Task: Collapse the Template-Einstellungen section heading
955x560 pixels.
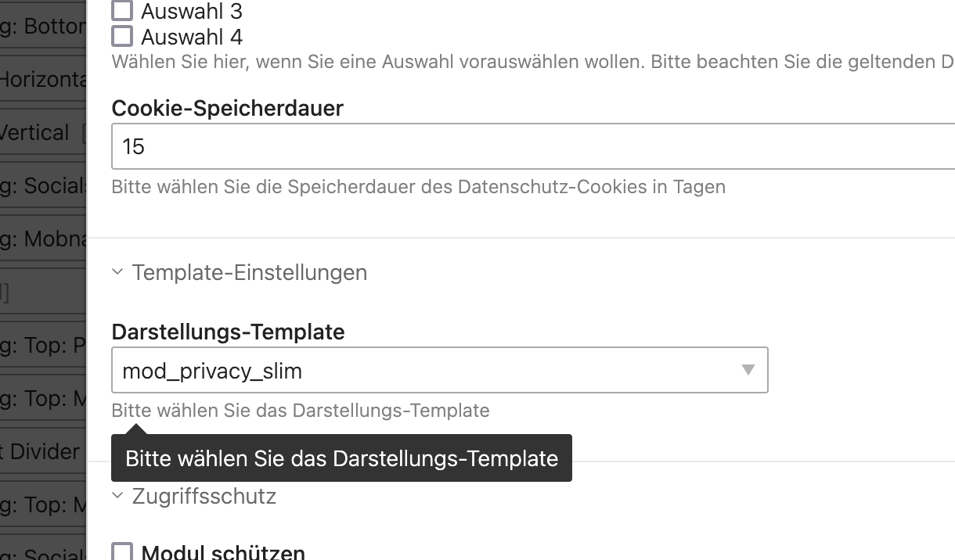Action: [x=249, y=272]
